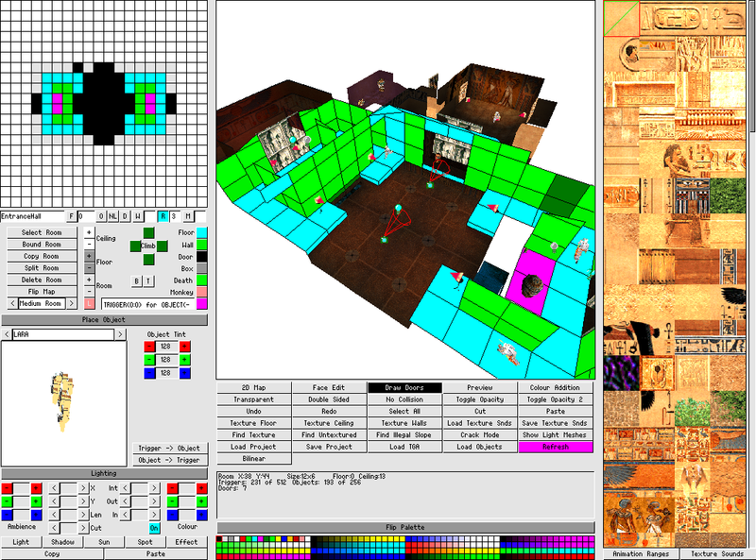The width and height of the screenshot is (756, 560).
Task: Toggle the Double Sided option
Action: point(329,399)
